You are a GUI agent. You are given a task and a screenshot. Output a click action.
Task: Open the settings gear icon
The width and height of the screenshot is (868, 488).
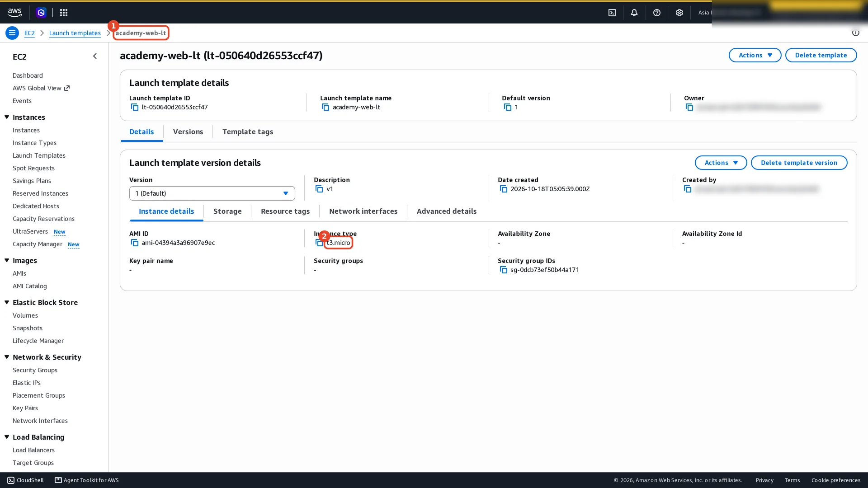(x=679, y=13)
